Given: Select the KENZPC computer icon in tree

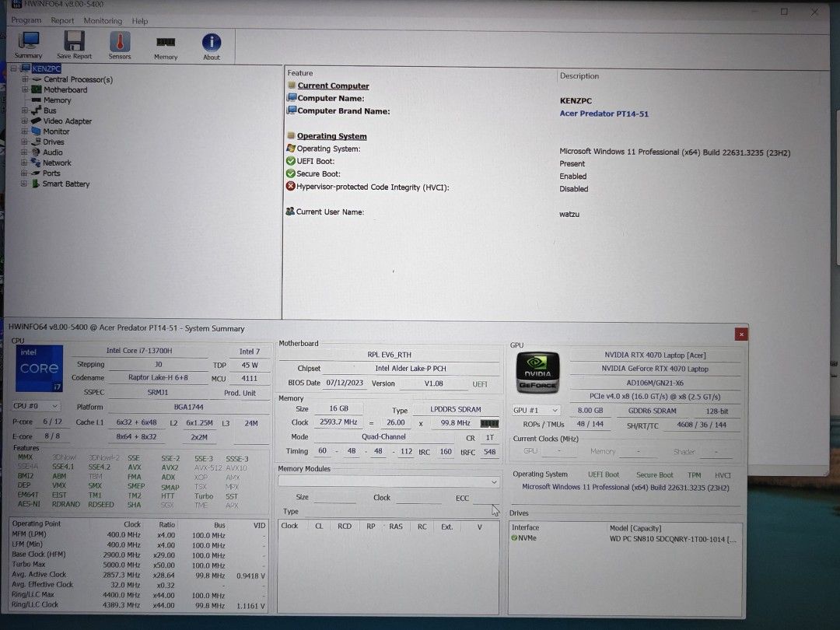Looking at the screenshot, I should tap(26, 68).
